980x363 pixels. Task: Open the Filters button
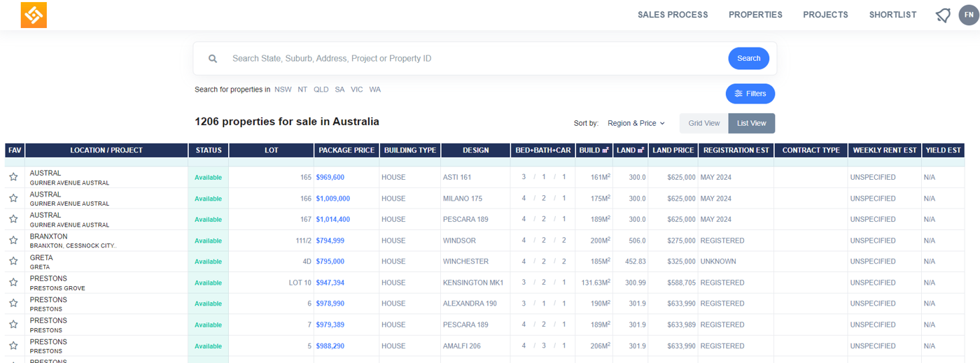pos(750,94)
